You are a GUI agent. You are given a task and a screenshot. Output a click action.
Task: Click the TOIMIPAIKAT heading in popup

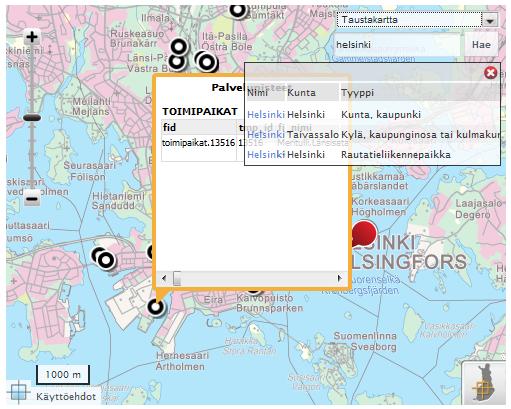click(200, 111)
